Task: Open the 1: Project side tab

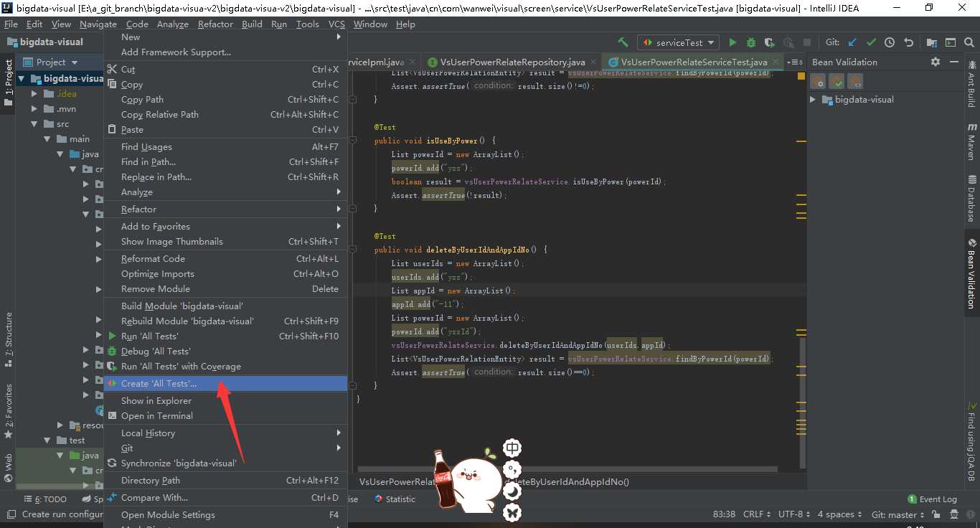Action: click(9, 83)
